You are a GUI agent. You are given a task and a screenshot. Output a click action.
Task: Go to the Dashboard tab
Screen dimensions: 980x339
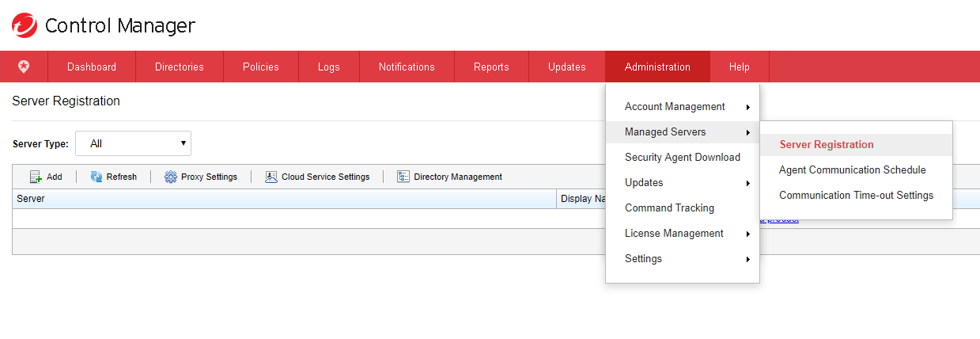(x=92, y=67)
